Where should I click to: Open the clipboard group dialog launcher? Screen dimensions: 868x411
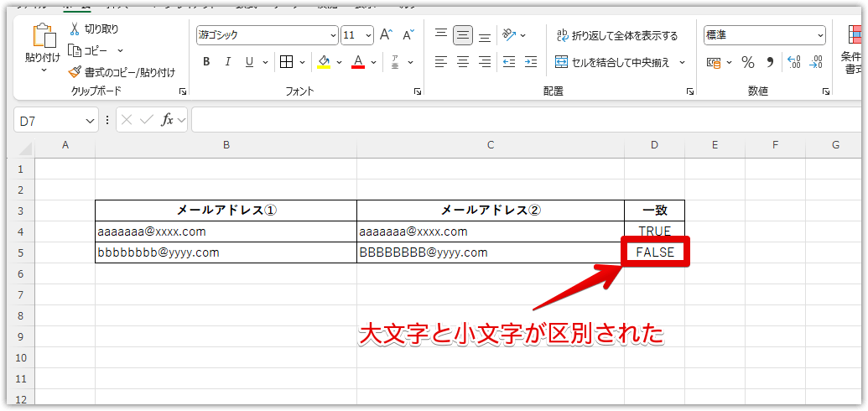(184, 91)
